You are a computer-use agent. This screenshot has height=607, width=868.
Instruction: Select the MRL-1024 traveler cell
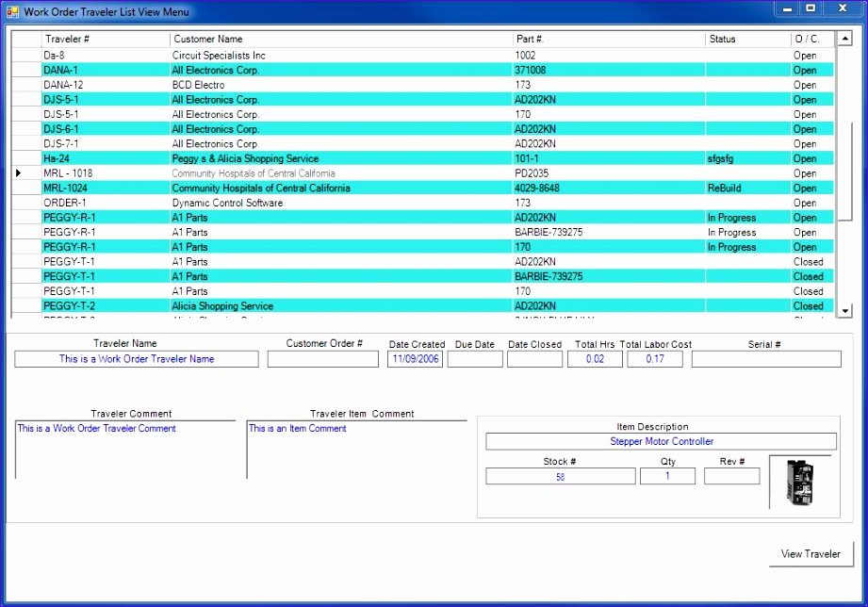pyautogui.click(x=106, y=189)
